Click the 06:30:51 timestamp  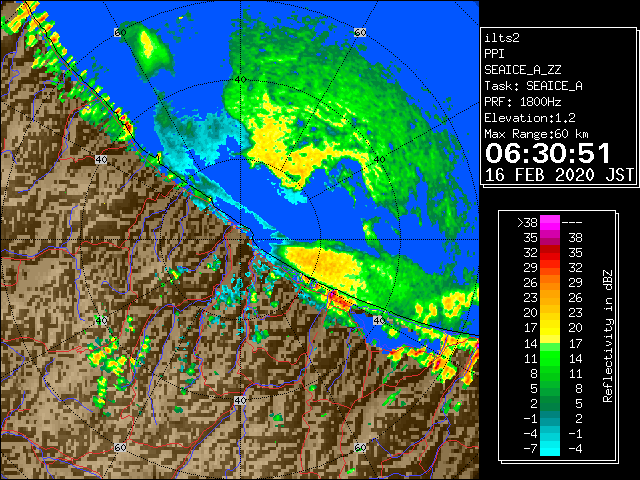coord(547,153)
